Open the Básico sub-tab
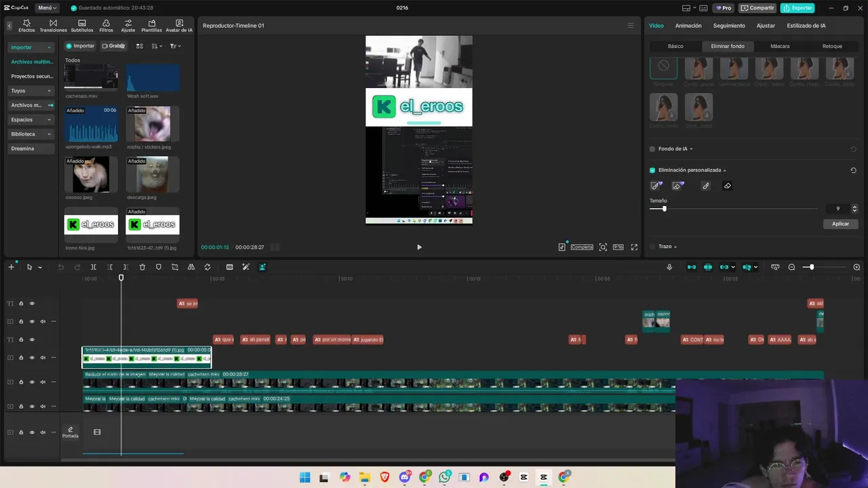Image resolution: width=868 pixels, height=488 pixels. [x=675, y=46]
